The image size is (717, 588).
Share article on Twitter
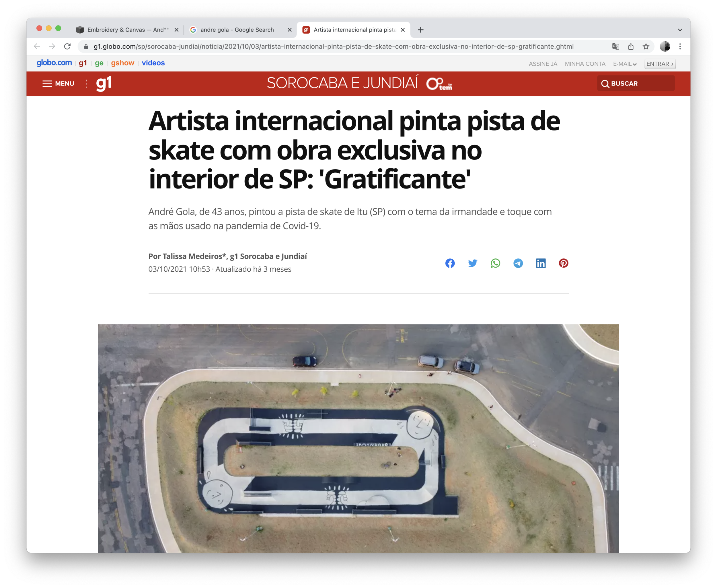tap(472, 263)
